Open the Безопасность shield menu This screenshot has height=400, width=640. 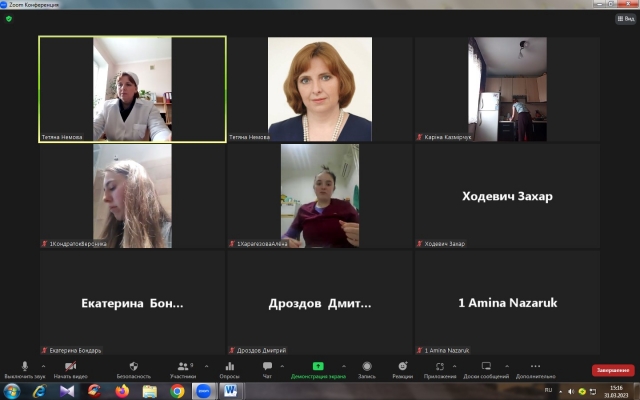[133, 370]
